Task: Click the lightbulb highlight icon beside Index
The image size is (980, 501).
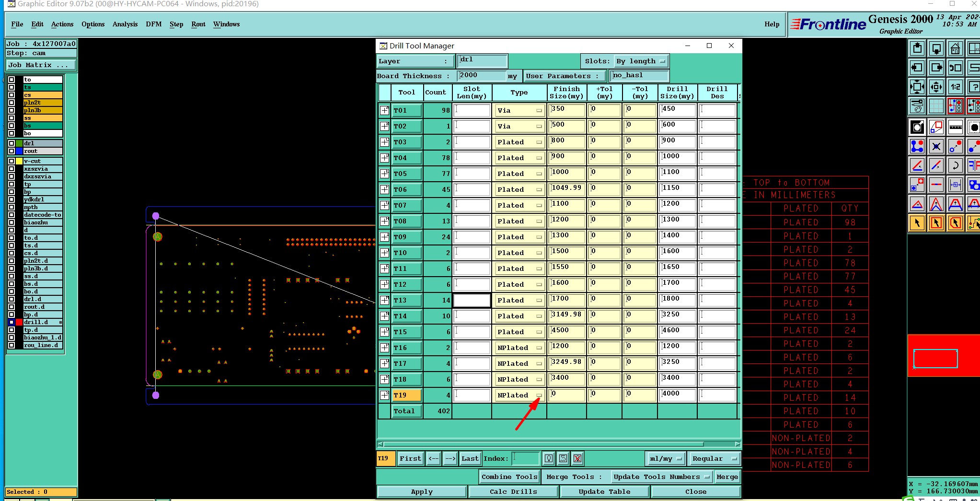Action: tap(549, 459)
